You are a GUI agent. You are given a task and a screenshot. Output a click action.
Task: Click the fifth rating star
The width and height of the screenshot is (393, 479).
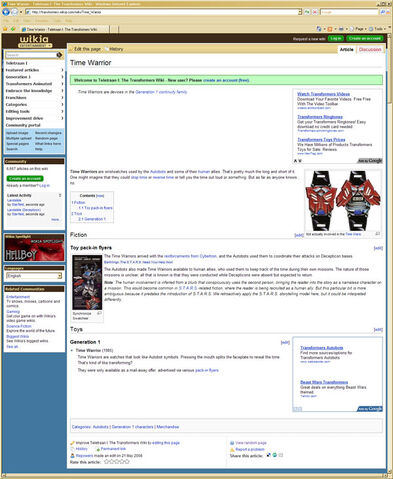point(126,462)
